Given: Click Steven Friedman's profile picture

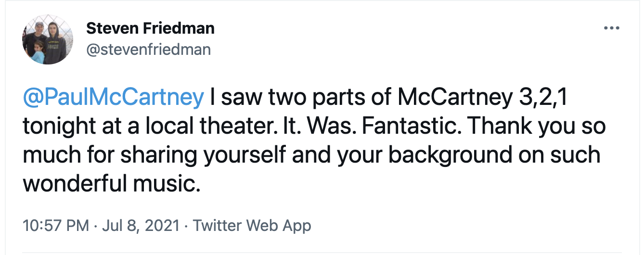Looking at the screenshot, I should [x=46, y=42].
